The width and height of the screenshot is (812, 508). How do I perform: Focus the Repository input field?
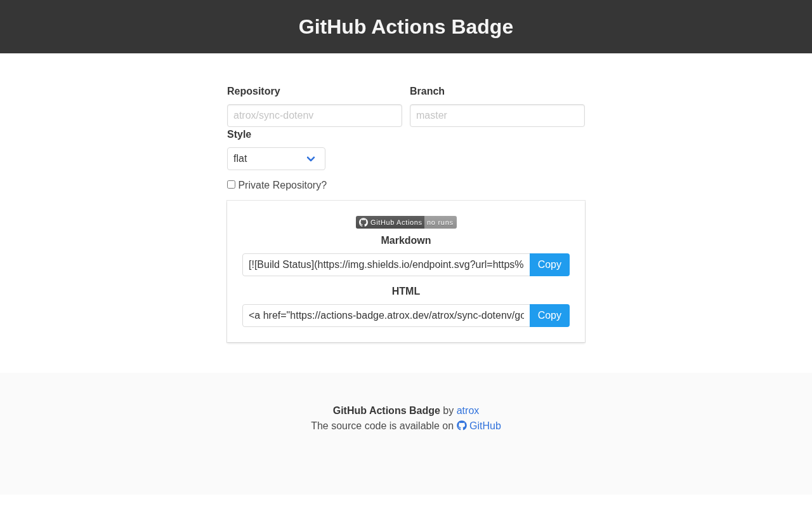[315, 116]
